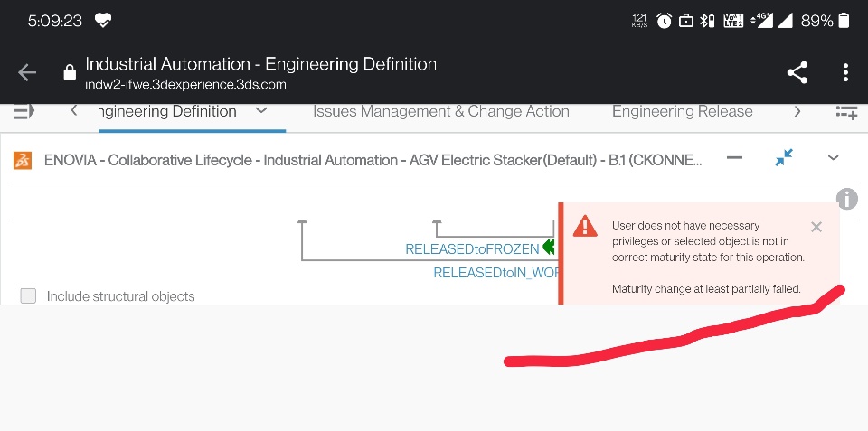868x431 pixels.
Task: Toggle the left side panel icon
Action: point(24,111)
